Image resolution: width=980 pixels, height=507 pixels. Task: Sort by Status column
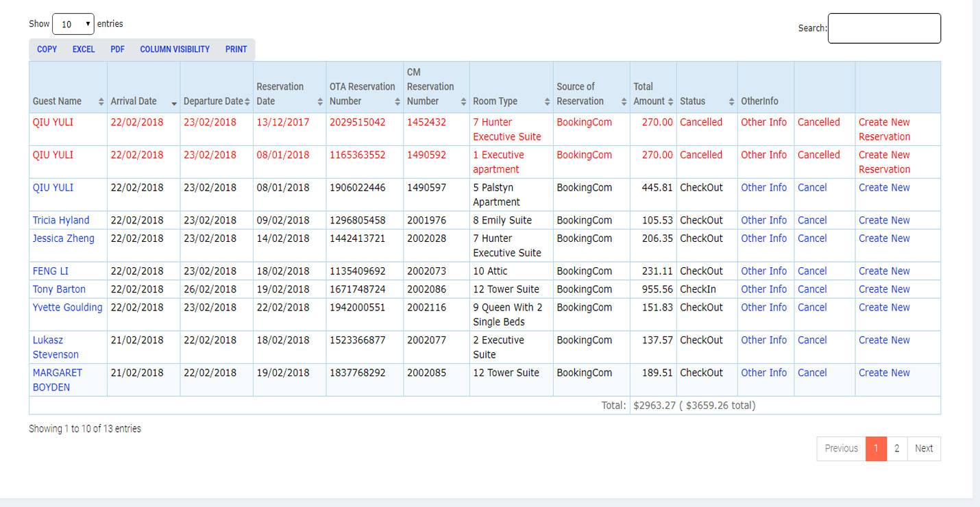point(731,101)
